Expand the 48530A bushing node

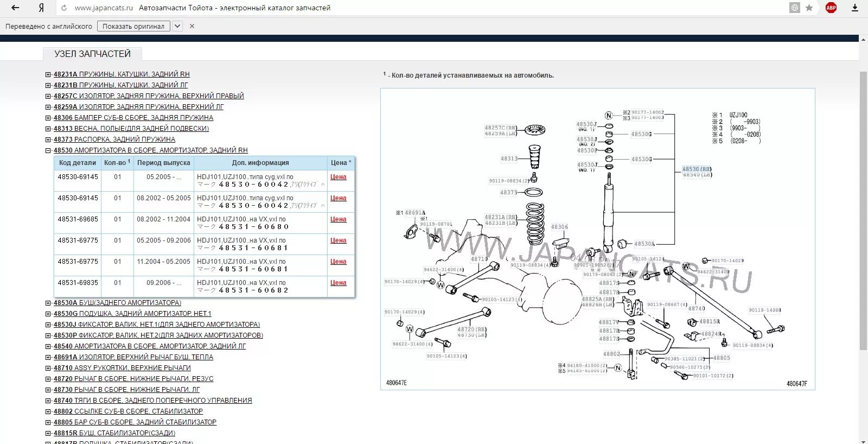[x=48, y=303]
